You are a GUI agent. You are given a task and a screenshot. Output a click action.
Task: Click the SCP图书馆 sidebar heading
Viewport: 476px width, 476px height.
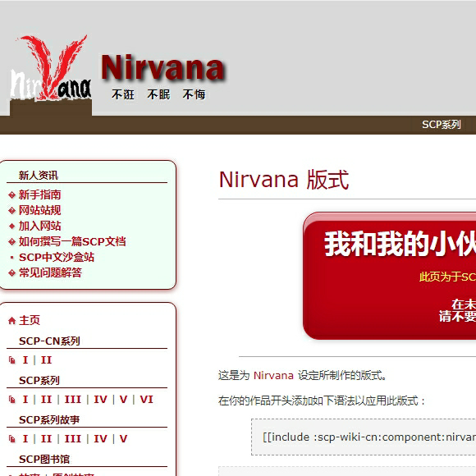click(44, 460)
